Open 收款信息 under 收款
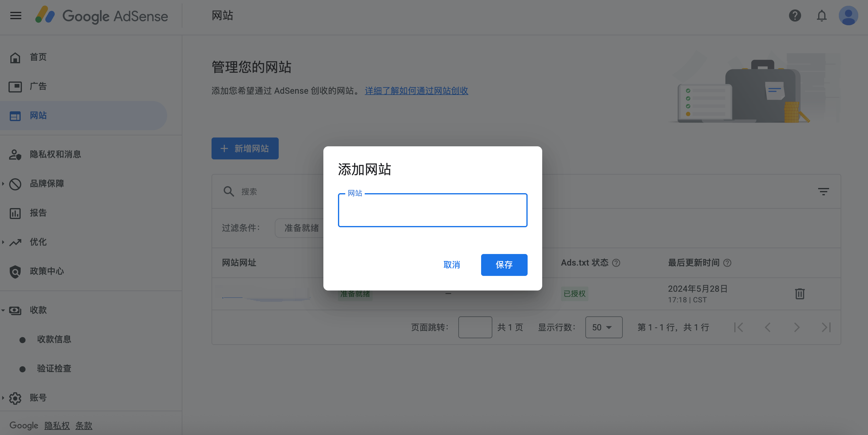 click(x=54, y=339)
